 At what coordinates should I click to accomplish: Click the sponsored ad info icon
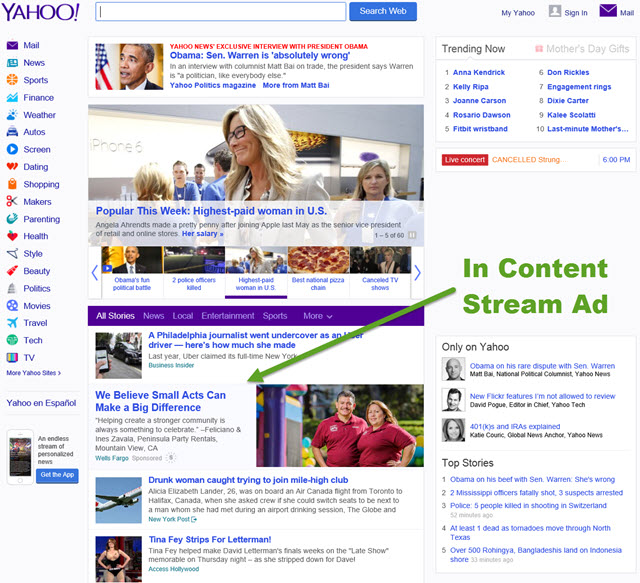pyautogui.click(x=171, y=458)
